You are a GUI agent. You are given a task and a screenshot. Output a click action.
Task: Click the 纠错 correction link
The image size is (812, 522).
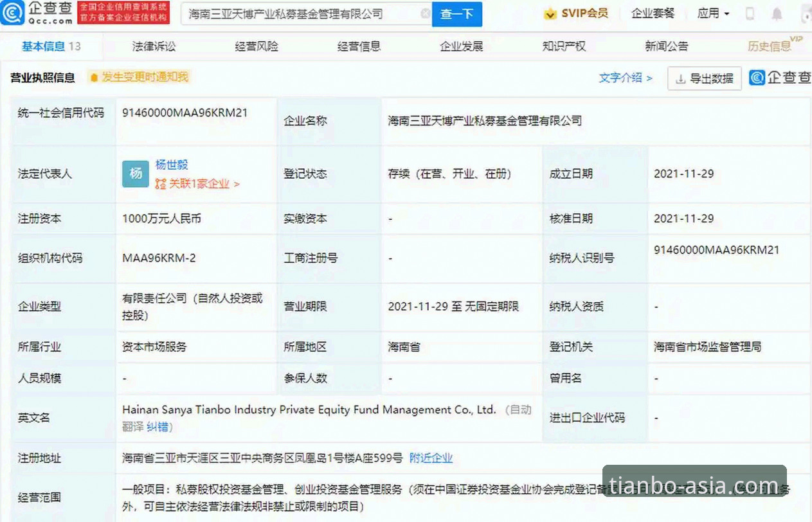point(158,427)
